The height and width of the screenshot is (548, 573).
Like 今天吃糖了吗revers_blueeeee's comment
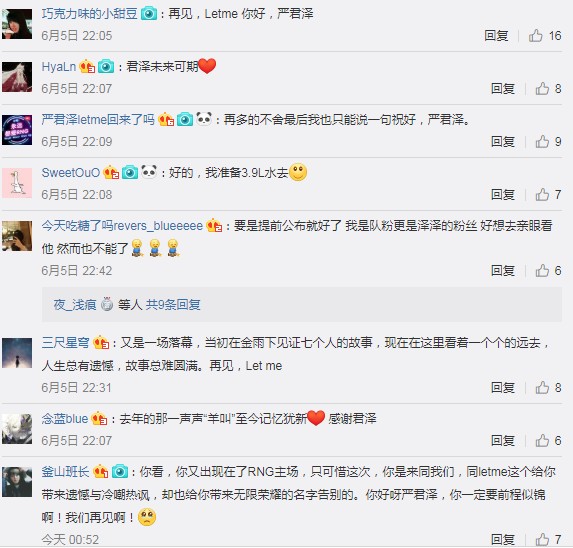(x=548, y=270)
